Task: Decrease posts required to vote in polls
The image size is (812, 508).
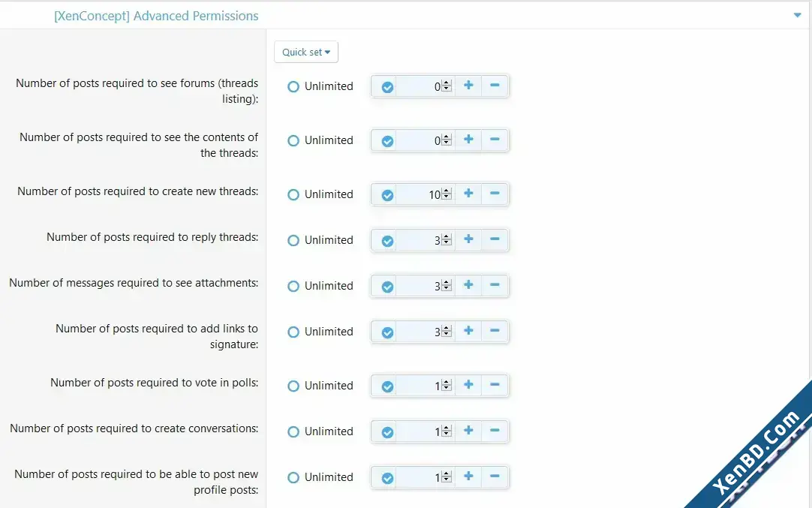Action: [x=495, y=385]
